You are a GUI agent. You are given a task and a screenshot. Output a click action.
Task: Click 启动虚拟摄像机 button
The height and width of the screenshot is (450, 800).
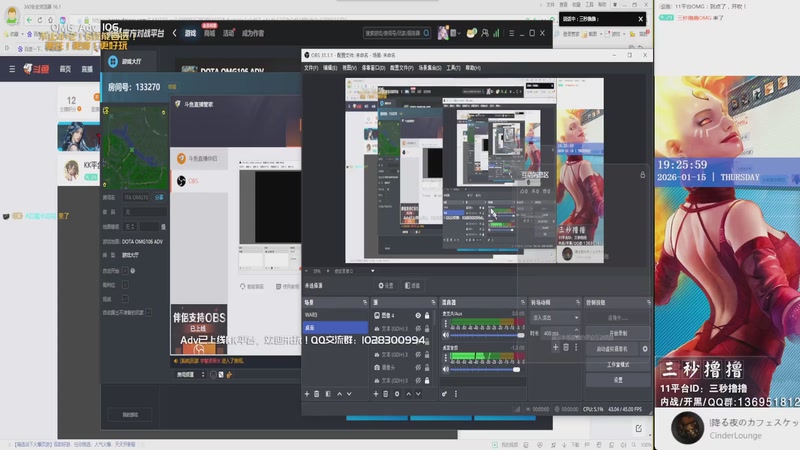[x=612, y=349]
